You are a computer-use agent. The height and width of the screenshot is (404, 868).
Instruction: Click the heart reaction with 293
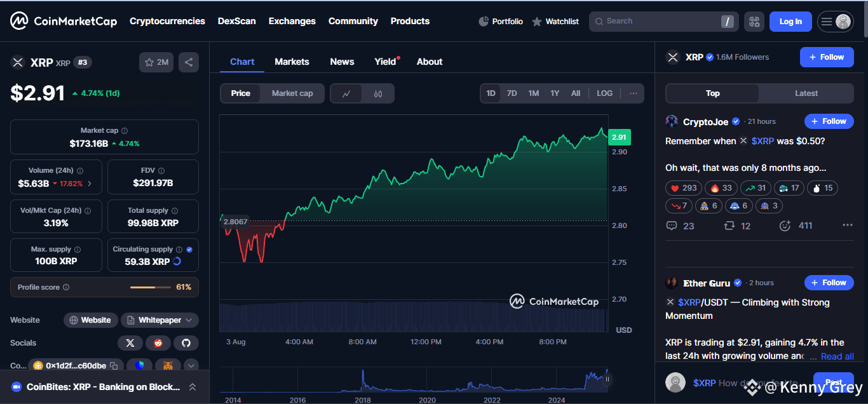[x=683, y=188]
